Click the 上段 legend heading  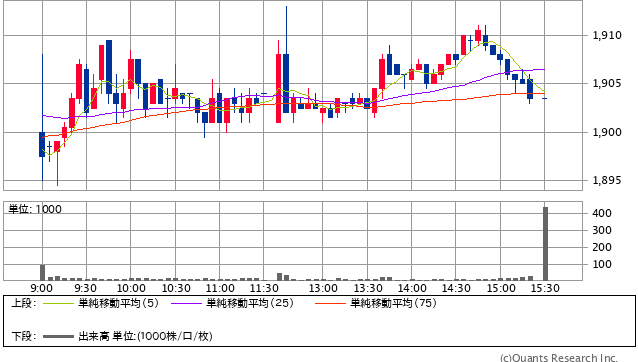click(x=23, y=303)
